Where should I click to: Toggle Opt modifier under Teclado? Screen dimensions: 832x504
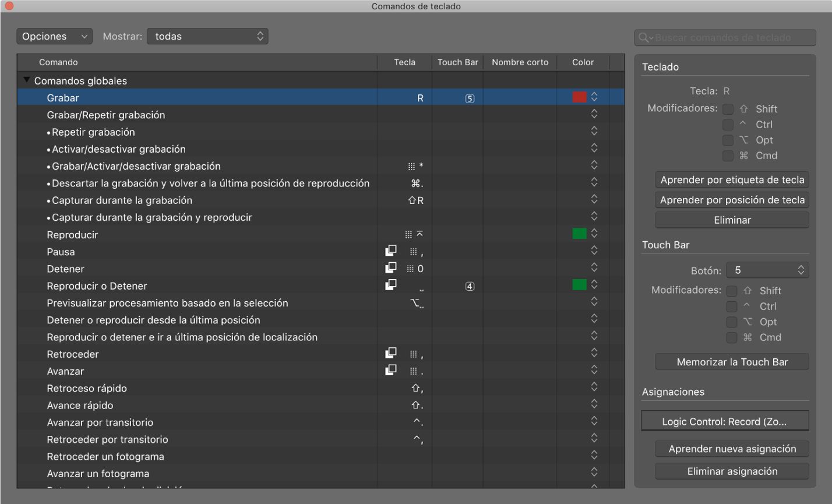click(728, 140)
